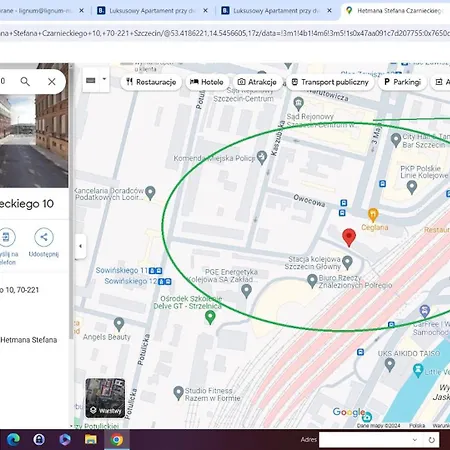Click the PGE Energetyka Kolejowa pin

coord(246,291)
